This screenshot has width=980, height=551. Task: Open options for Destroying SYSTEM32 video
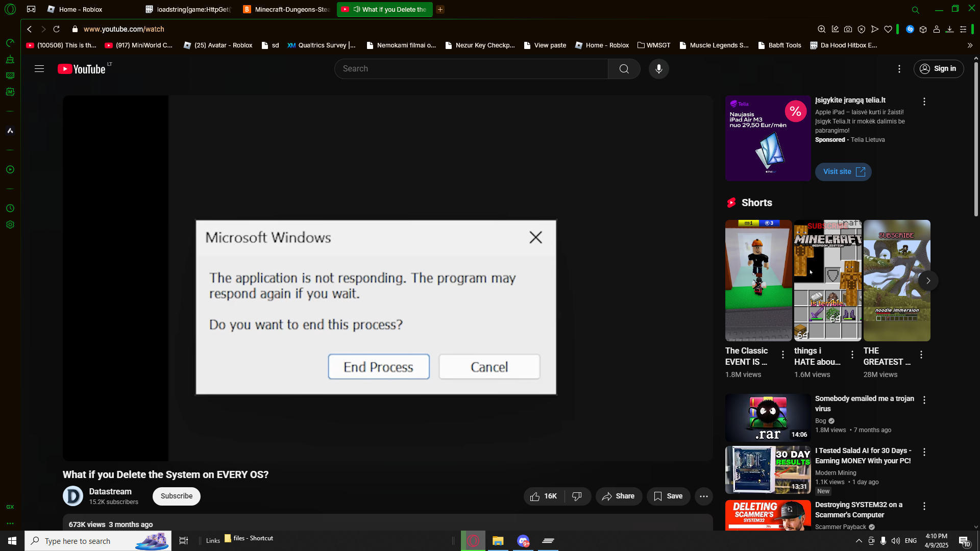coord(924,506)
